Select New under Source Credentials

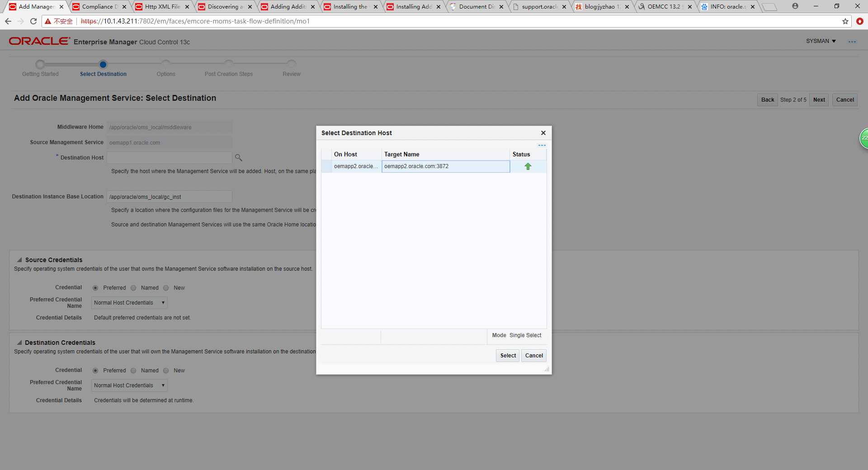pos(166,288)
